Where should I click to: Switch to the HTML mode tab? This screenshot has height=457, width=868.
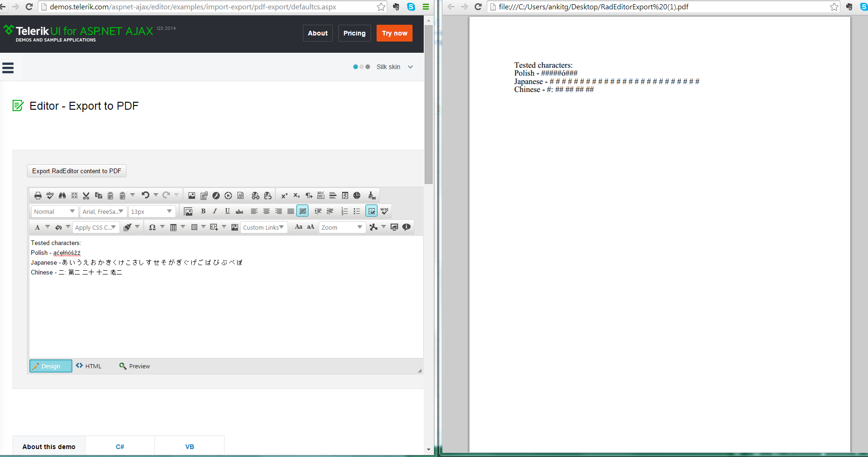[x=89, y=366]
